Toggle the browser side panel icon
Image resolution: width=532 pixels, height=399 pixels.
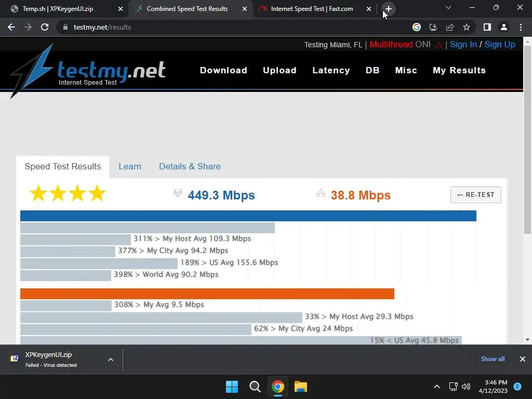[x=487, y=27]
